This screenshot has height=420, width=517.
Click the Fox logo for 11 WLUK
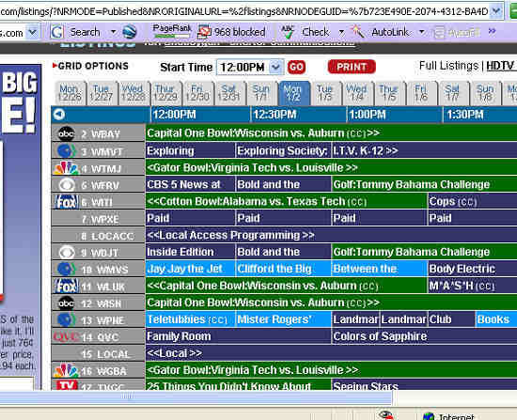(67, 287)
